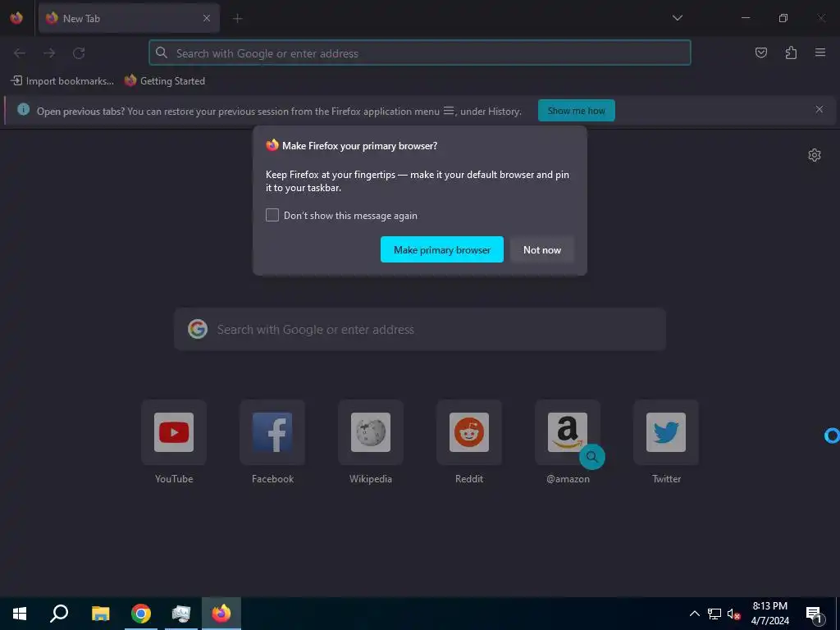The width and height of the screenshot is (840, 630).
Task: Save page to Pocket icon
Action: (760, 52)
